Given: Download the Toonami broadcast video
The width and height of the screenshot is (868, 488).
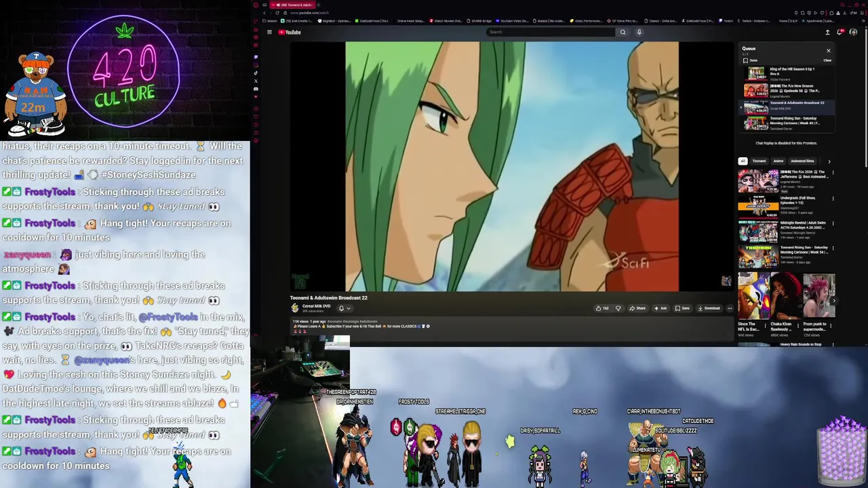Looking at the screenshot, I should [709, 308].
